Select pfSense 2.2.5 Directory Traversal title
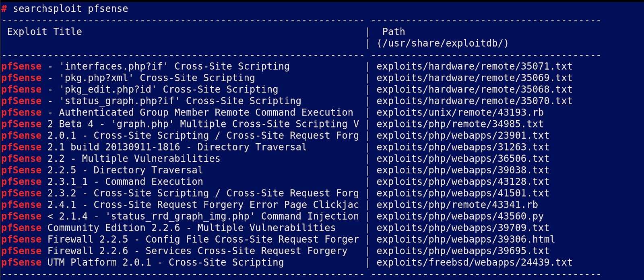This screenshot has width=644, height=280. (102, 170)
